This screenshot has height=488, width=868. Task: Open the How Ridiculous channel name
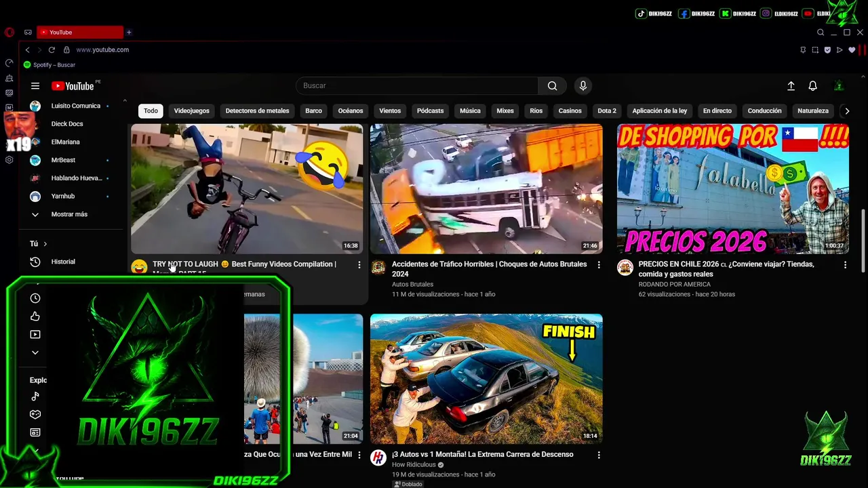[414, 465]
